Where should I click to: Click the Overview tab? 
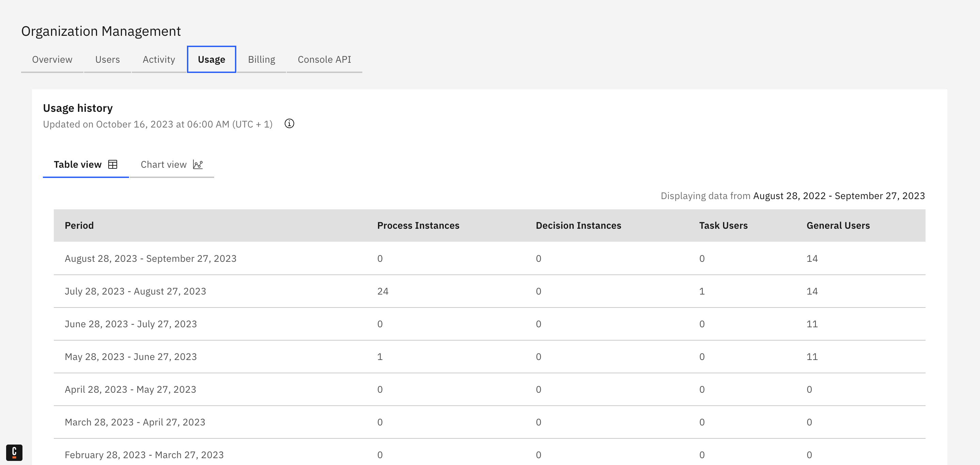pos(52,59)
